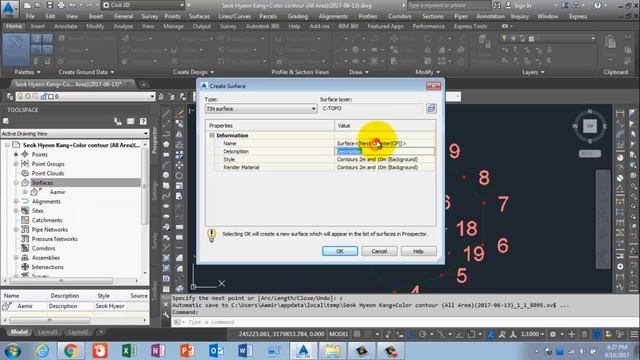Open Google Chrome from taskbar
640x360 pixels.
click(71, 351)
